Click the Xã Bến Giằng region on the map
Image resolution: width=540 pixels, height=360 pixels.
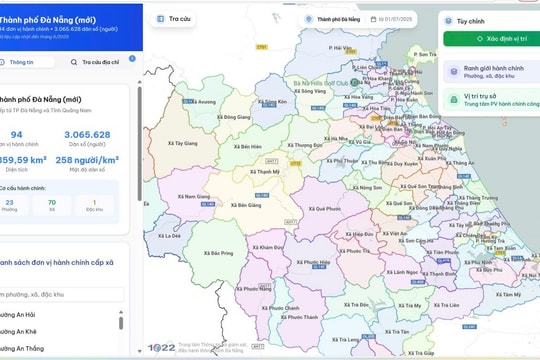[246, 205]
